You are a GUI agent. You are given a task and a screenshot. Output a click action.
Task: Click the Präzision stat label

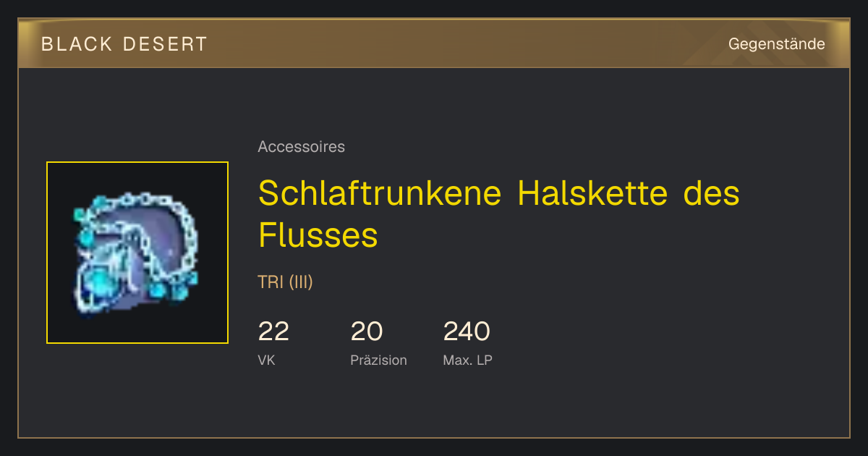pos(378,360)
